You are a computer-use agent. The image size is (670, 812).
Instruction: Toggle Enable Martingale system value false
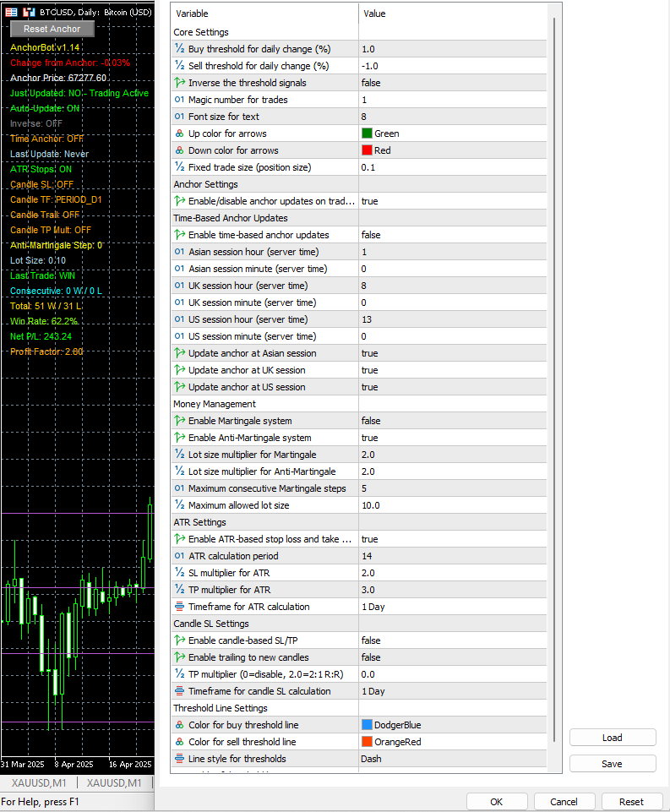tap(453, 421)
